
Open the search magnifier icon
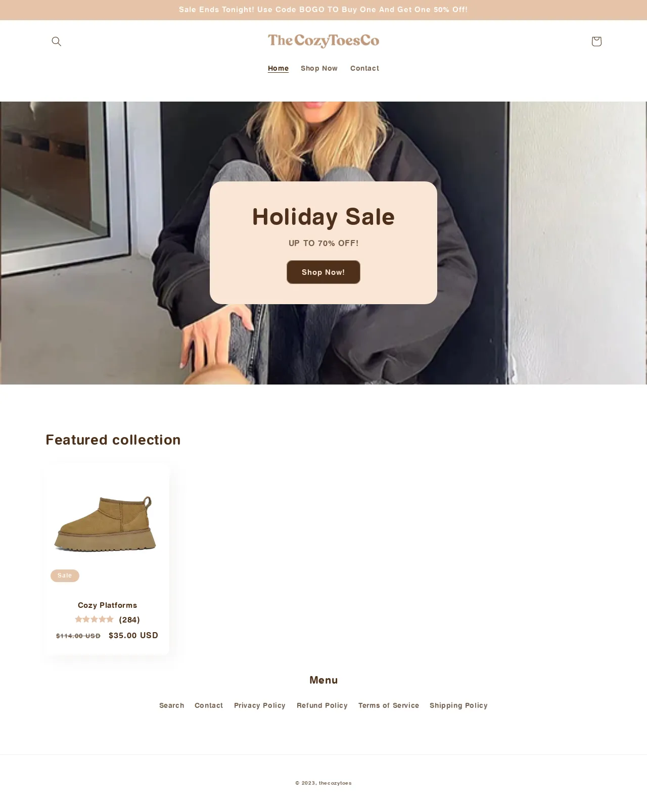pyautogui.click(x=57, y=41)
